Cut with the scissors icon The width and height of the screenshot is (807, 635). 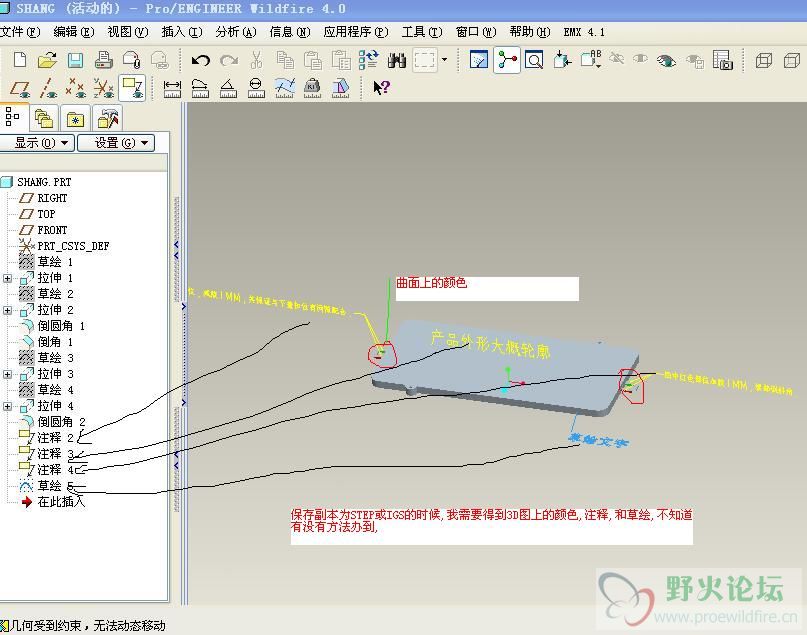click(256, 60)
